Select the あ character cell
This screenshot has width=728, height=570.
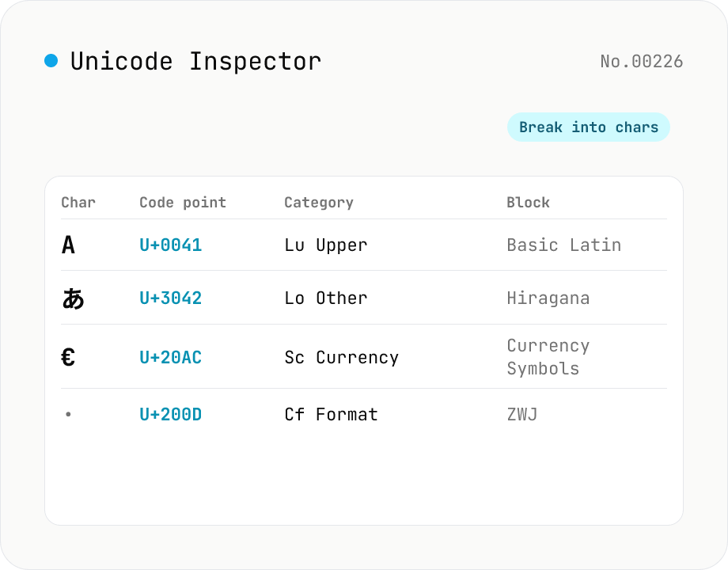(x=74, y=298)
